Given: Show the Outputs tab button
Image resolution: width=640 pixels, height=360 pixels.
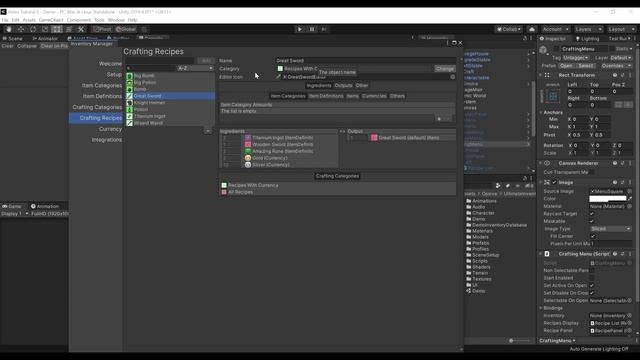Looking at the screenshot, I should coord(343,86).
